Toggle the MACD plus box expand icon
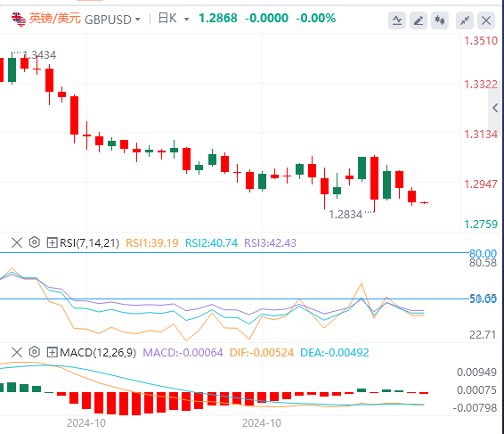This screenshot has width=504, height=434. [52, 352]
